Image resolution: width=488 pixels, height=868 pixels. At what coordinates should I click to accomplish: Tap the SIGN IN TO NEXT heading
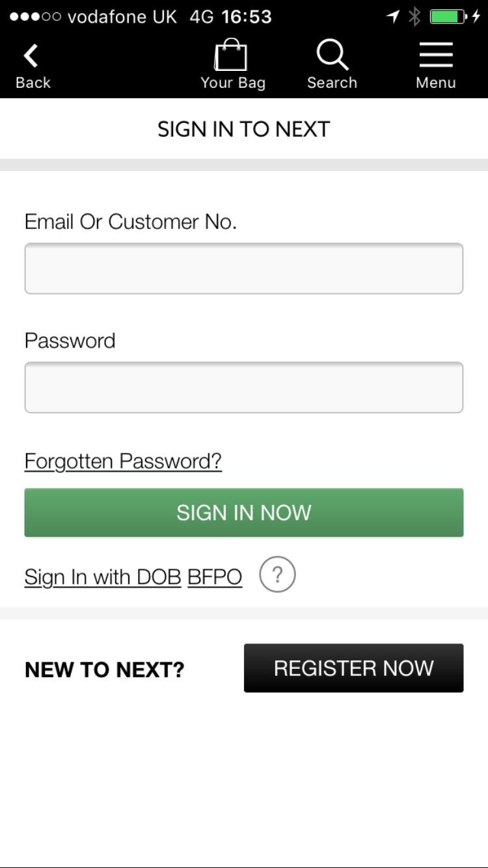click(244, 129)
